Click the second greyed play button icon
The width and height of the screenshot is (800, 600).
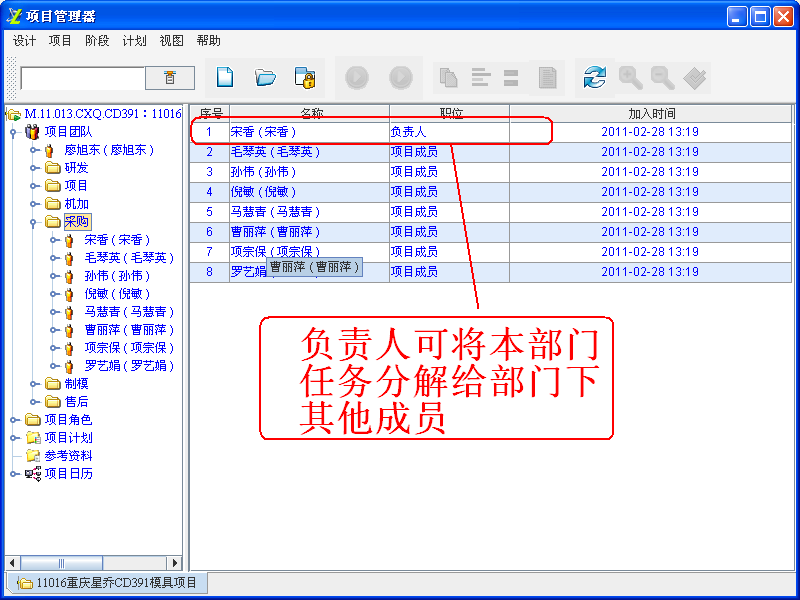click(x=401, y=78)
